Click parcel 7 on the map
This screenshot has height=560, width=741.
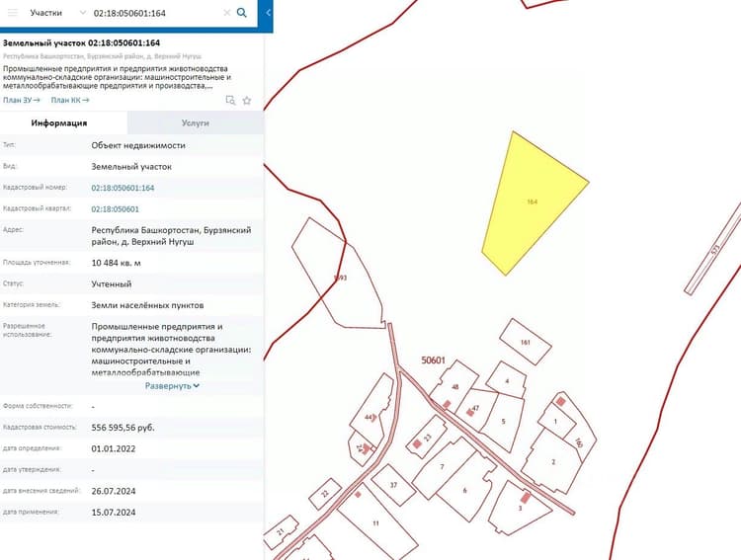click(x=442, y=467)
